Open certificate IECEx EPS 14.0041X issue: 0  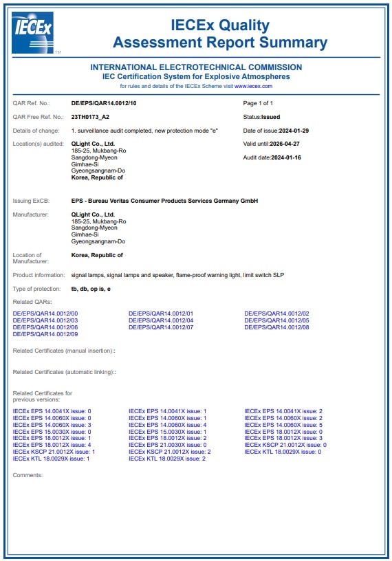point(52,411)
